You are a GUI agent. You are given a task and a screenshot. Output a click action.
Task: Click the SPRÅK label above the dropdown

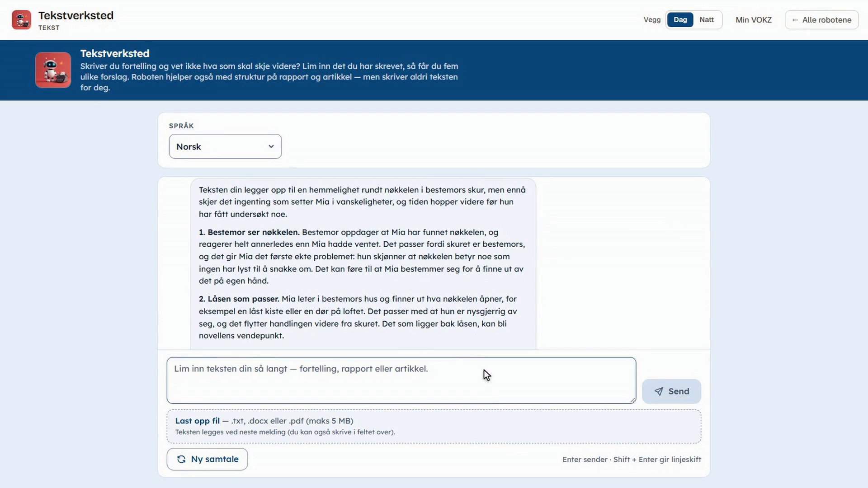coord(181,126)
